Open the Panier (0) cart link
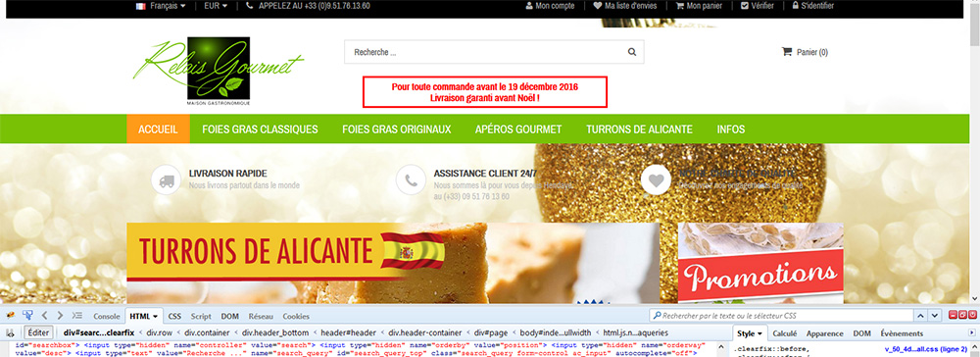 tap(805, 53)
